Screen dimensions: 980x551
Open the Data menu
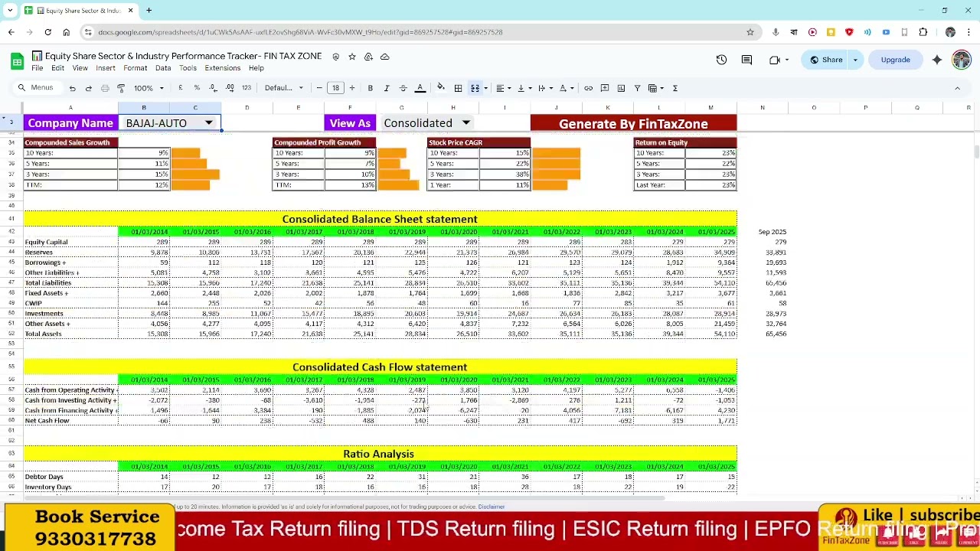click(163, 68)
